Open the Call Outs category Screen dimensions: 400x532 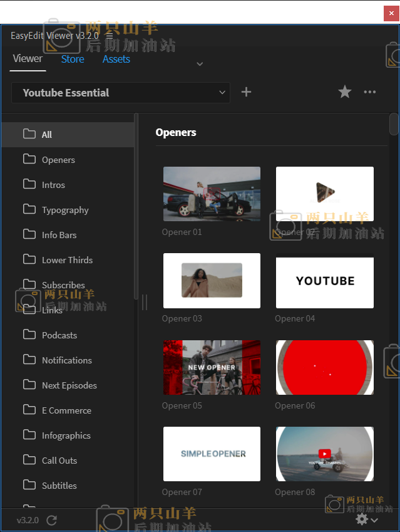[59, 461]
